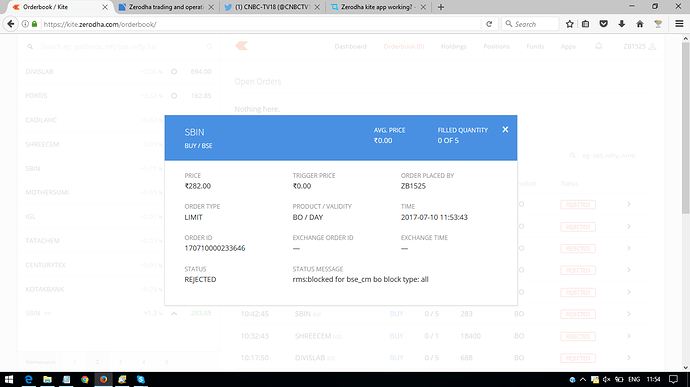Open a new browser tab
Viewport: 690px width, 387px height.
(x=440, y=7)
